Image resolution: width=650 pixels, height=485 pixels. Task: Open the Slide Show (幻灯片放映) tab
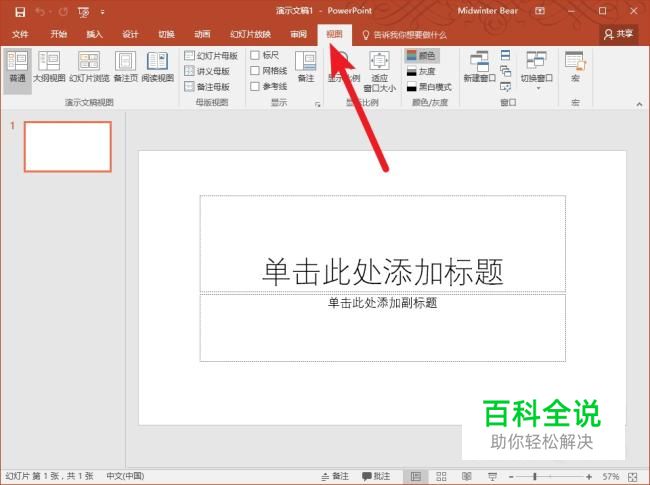click(x=250, y=34)
